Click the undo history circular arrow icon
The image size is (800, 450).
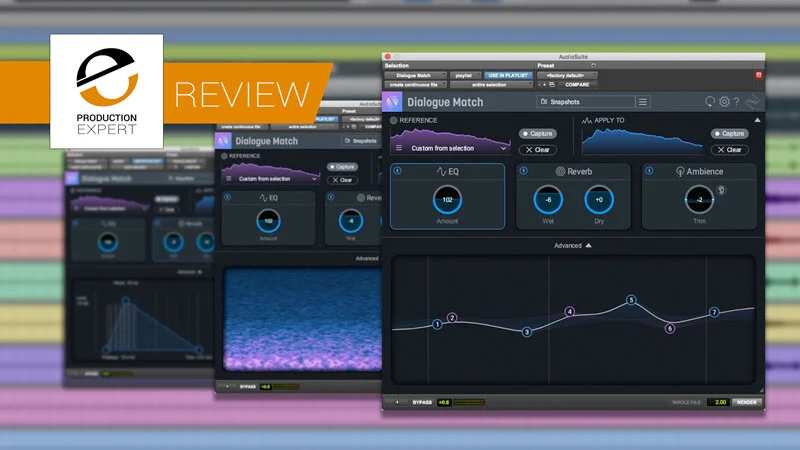tap(710, 102)
